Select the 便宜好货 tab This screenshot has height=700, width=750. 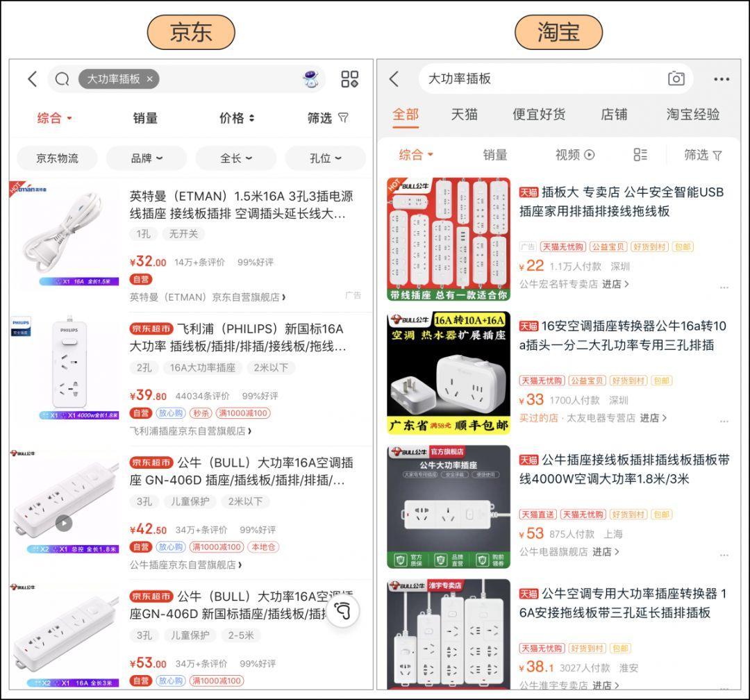538,115
